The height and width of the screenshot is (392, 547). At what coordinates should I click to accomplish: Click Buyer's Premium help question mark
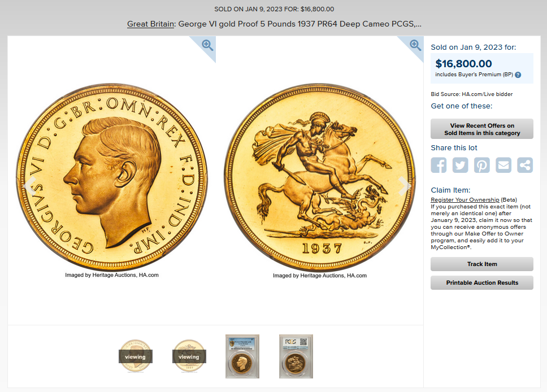tap(518, 75)
